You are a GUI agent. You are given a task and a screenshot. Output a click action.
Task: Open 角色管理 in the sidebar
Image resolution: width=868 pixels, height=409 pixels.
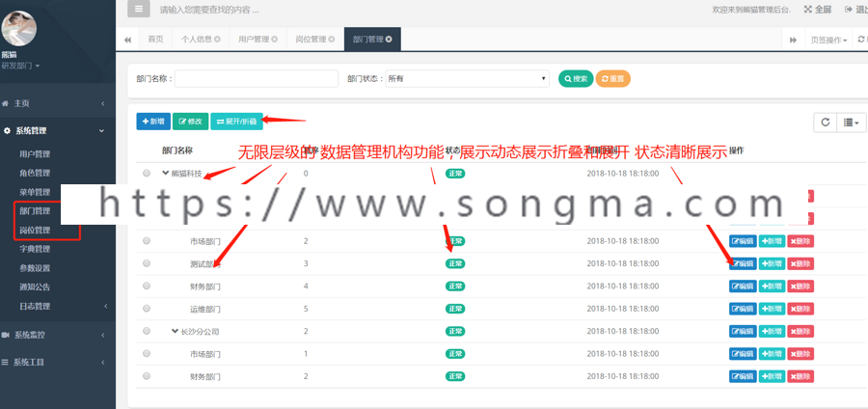pyautogui.click(x=35, y=173)
